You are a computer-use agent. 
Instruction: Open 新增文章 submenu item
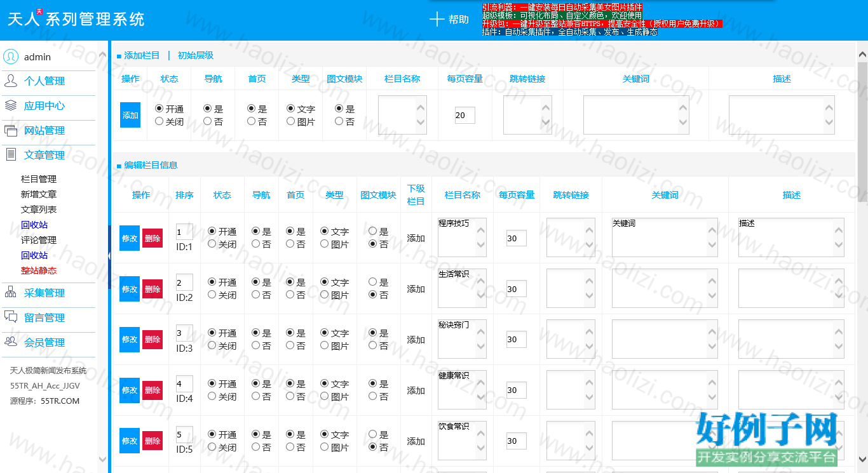click(x=39, y=194)
